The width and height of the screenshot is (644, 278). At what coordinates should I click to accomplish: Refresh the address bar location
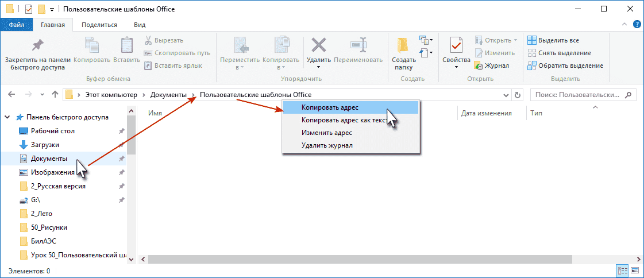click(x=518, y=95)
